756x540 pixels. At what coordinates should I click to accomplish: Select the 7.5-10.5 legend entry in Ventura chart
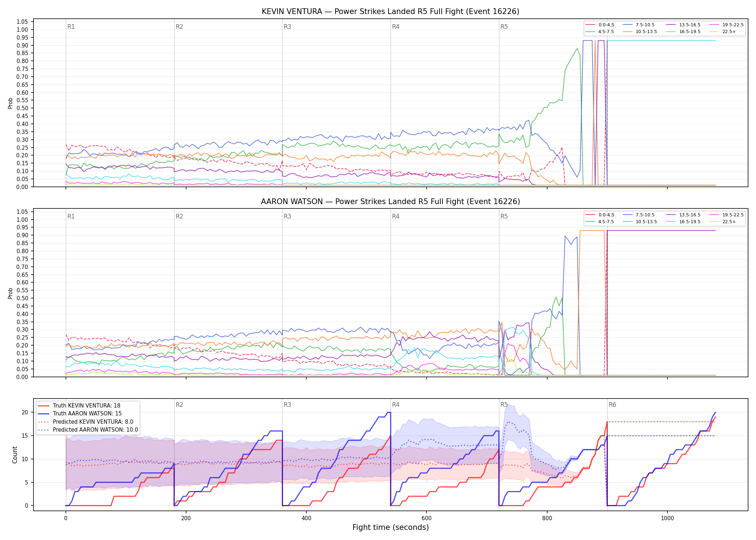pos(639,25)
